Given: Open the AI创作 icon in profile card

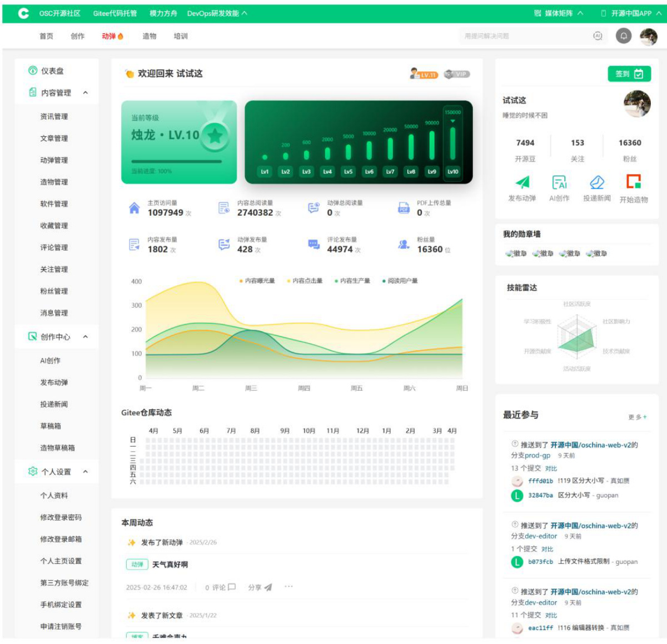Looking at the screenshot, I should [559, 182].
